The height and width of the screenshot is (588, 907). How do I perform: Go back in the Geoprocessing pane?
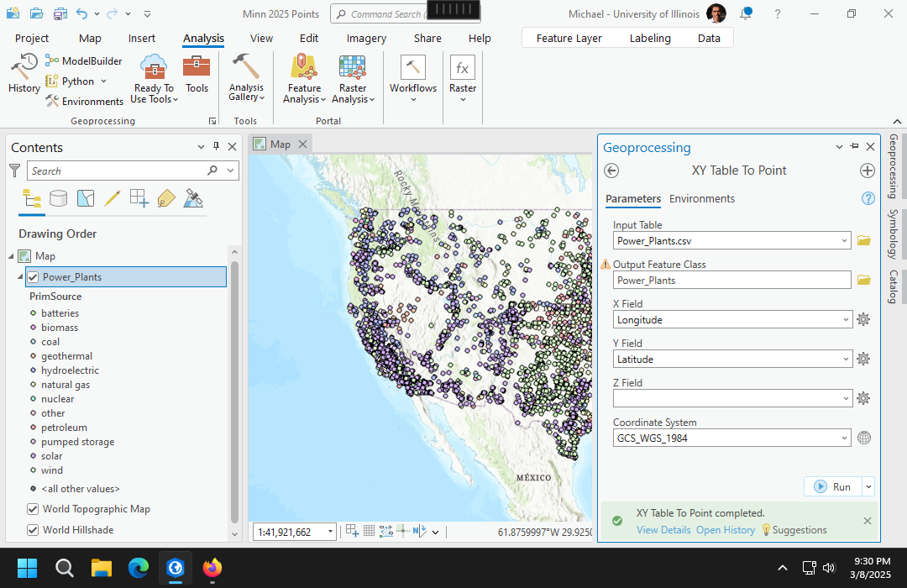pyautogui.click(x=611, y=171)
